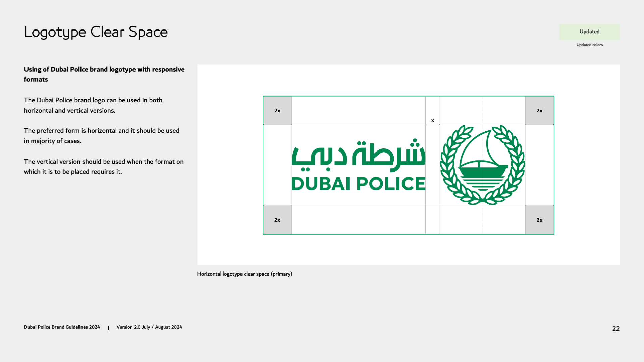Click the bottom-left 2x clear space box
644x362 pixels.
click(277, 220)
